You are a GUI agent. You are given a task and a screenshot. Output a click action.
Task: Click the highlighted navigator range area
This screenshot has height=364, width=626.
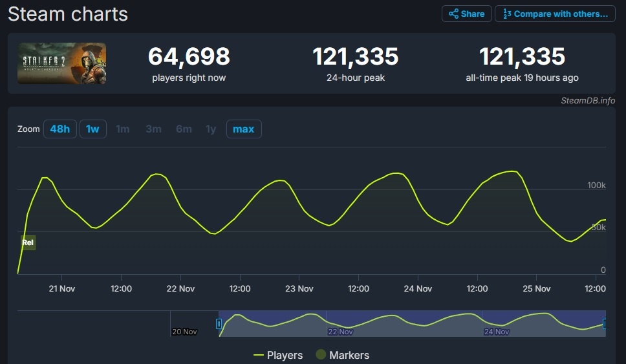click(412, 324)
